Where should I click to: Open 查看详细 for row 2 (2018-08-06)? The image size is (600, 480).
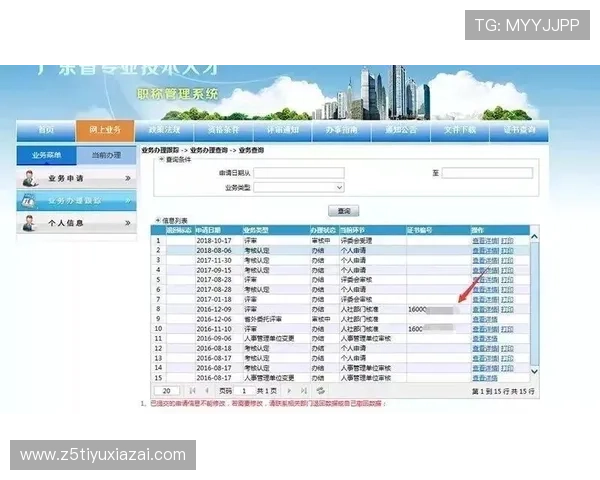click(486, 251)
